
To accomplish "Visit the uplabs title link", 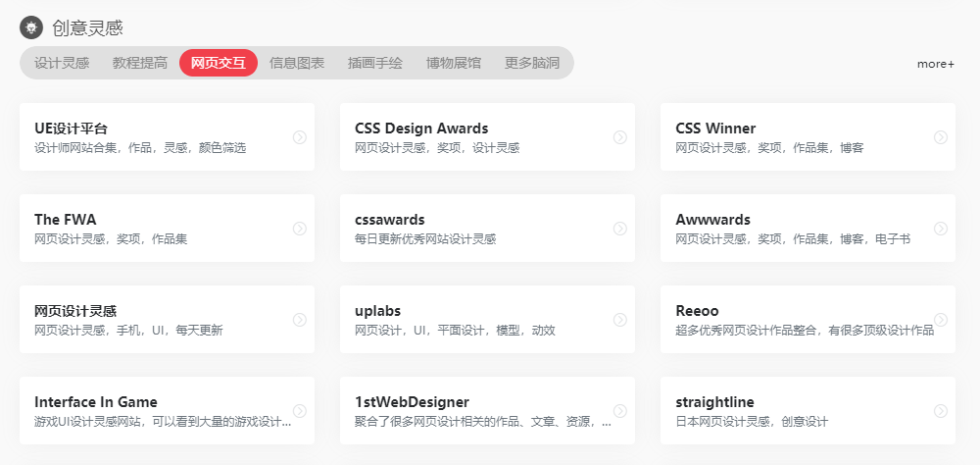I will pos(377,312).
